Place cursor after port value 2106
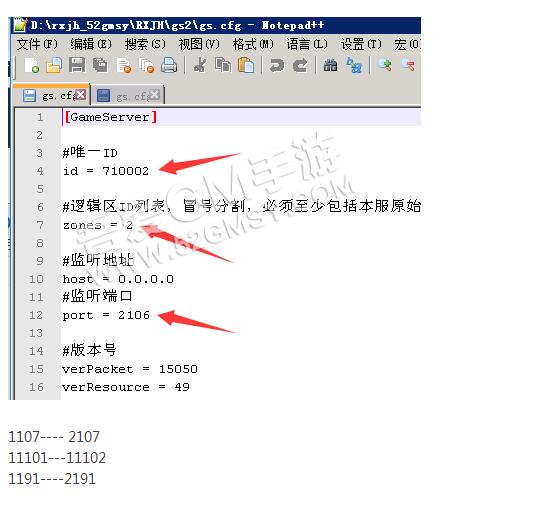Viewport: 560px width, 517px height. 150,315
